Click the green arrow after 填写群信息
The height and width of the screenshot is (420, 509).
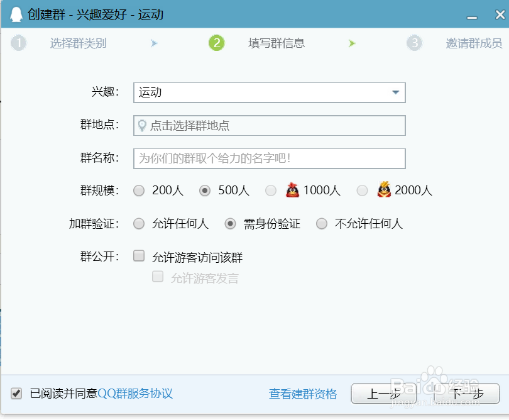click(x=352, y=43)
